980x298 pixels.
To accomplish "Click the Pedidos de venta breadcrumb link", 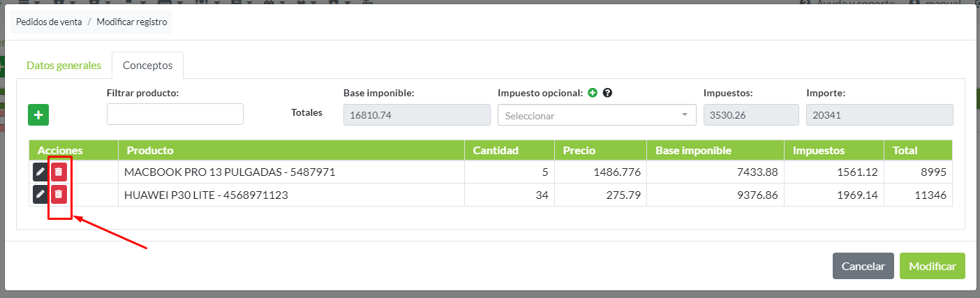I will tap(49, 22).
